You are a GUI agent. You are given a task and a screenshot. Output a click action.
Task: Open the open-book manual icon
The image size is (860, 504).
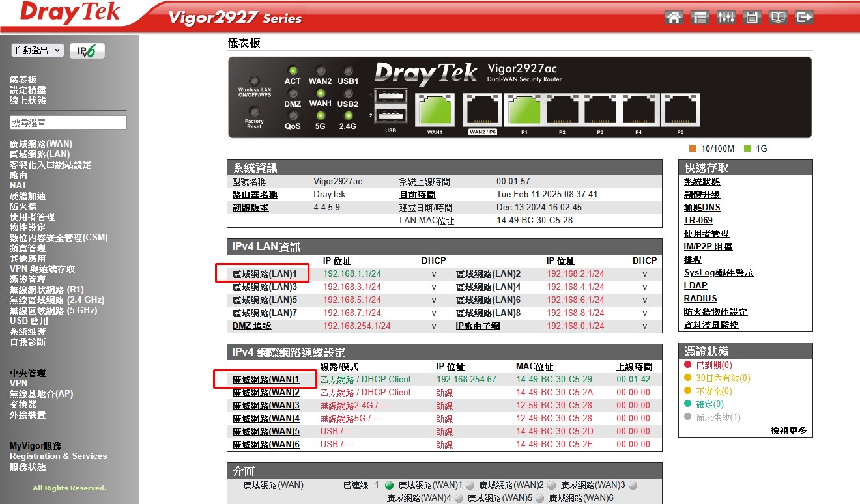[x=778, y=18]
